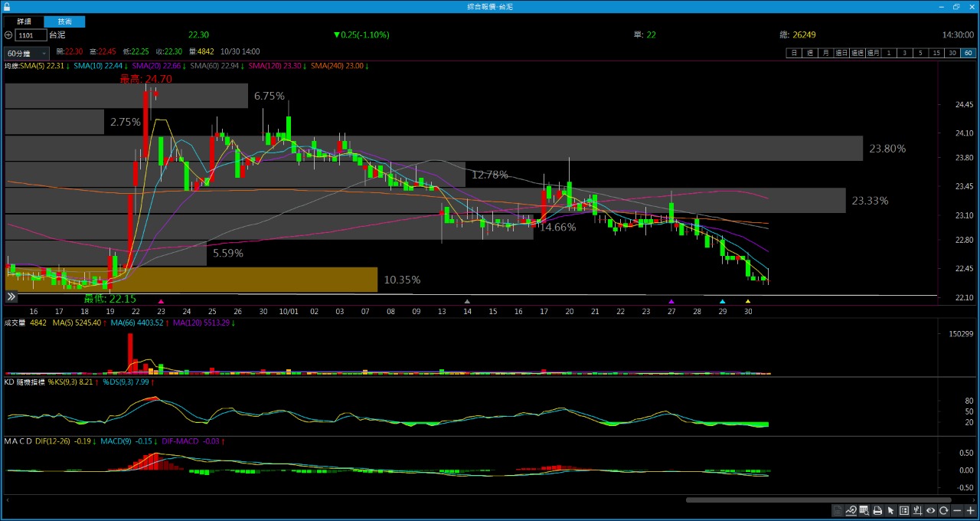This screenshot has width=980, height=521.
Task: Click the print chart icon
Action: 877,511
